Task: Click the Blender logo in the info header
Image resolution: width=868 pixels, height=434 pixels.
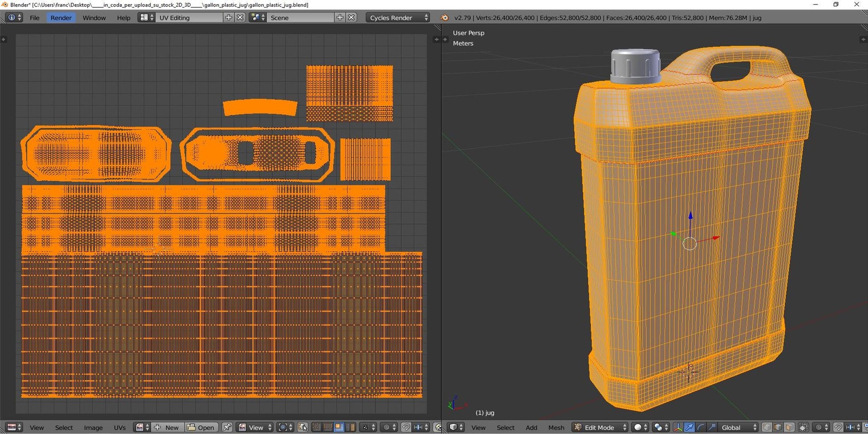Action: tap(444, 18)
